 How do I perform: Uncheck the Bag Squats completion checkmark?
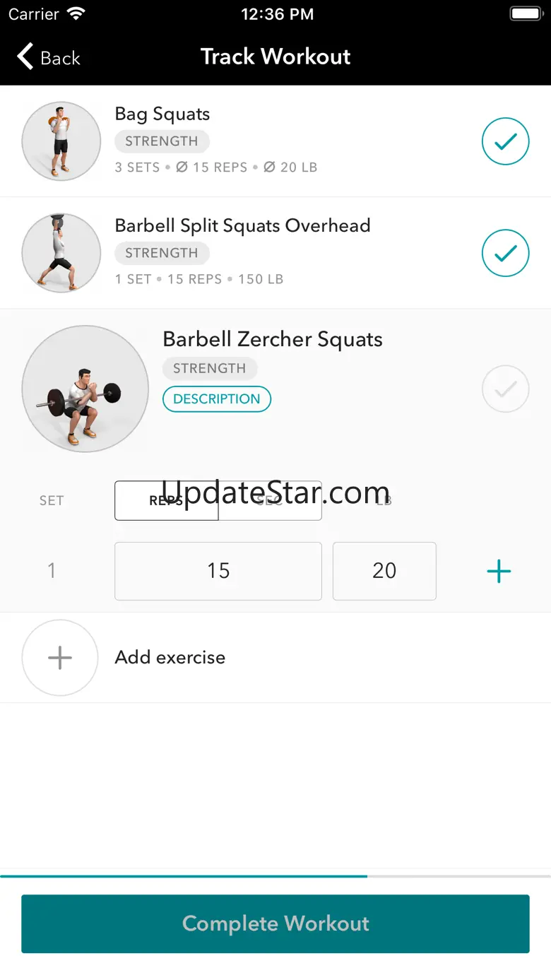click(505, 141)
